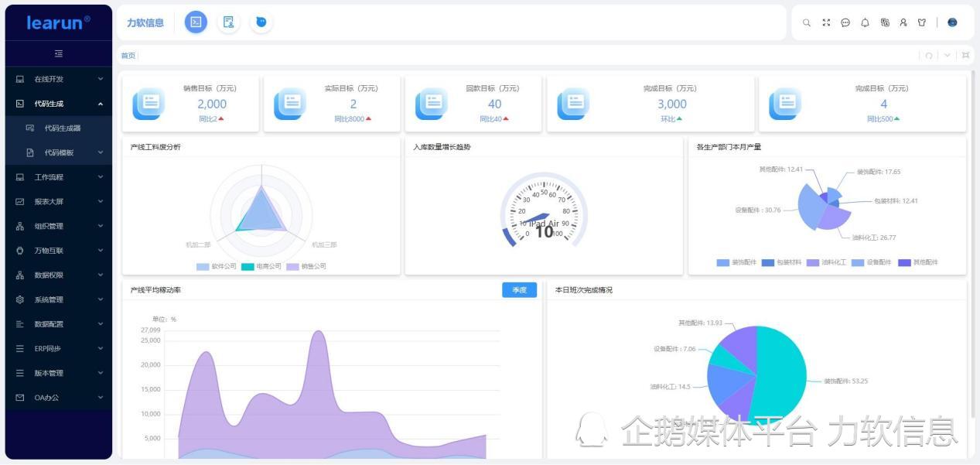This screenshot has width=980, height=465.
Task: Open the tab options dropdown chevron
Action: [948, 56]
